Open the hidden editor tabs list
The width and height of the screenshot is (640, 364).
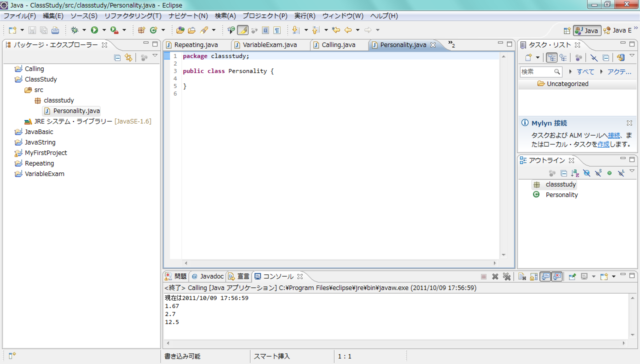(x=451, y=44)
